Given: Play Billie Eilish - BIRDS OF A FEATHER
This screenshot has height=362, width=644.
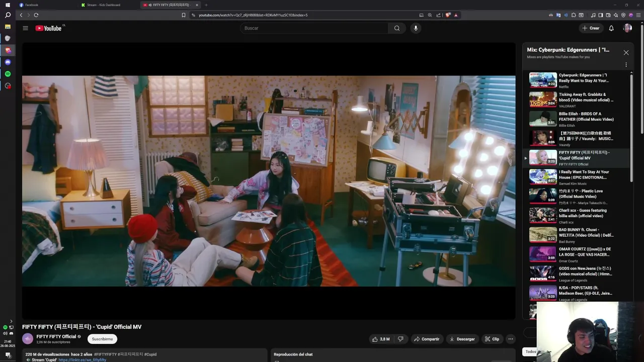Looking at the screenshot, I should click(576, 119).
